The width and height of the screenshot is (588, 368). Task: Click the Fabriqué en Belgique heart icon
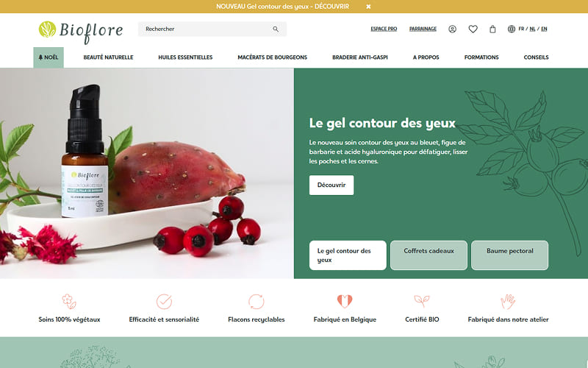point(345,301)
